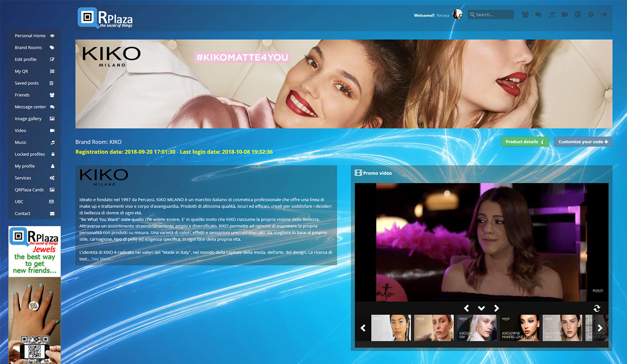Viewport: 627px width, 364px height.
Task: Open settings gear icon in header
Action: coord(591,15)
